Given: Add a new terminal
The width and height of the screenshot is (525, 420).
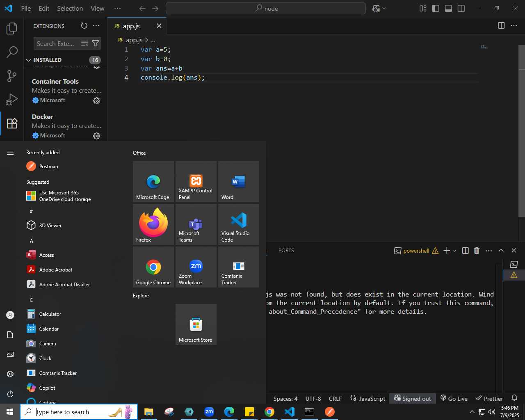Looking at the screenshot, I should 447,251.
